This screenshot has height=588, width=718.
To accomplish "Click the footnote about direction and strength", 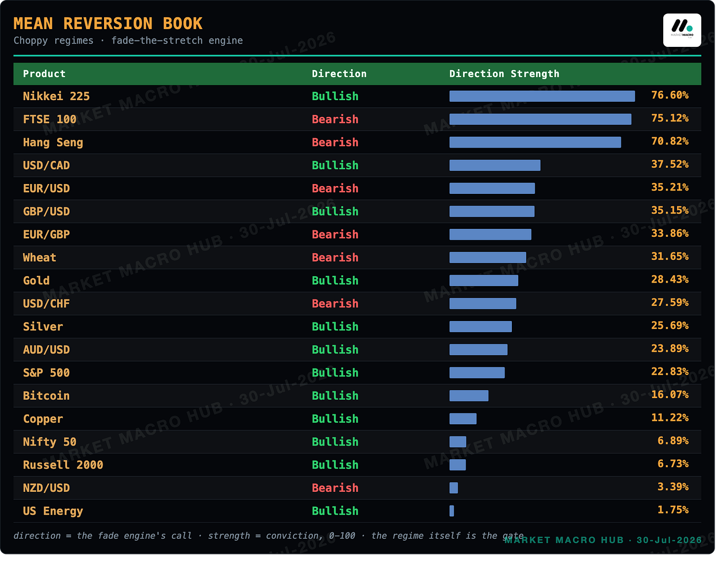I will coord(269,536).
